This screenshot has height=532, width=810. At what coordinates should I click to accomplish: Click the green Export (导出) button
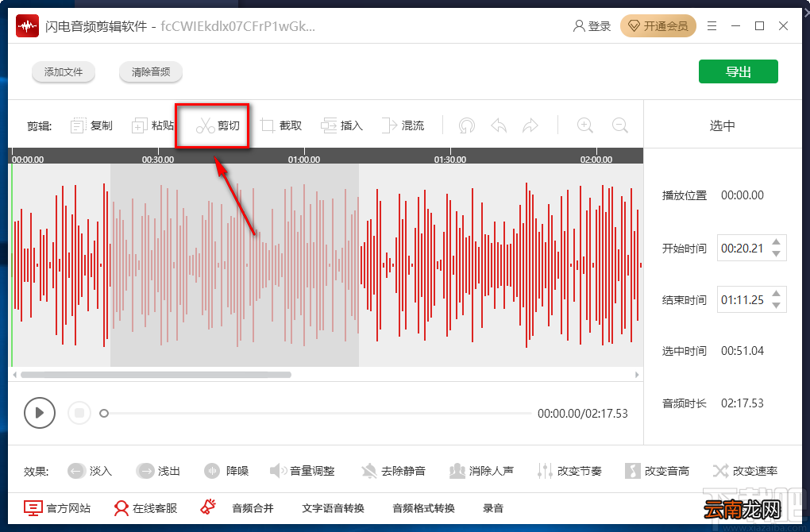739,71
